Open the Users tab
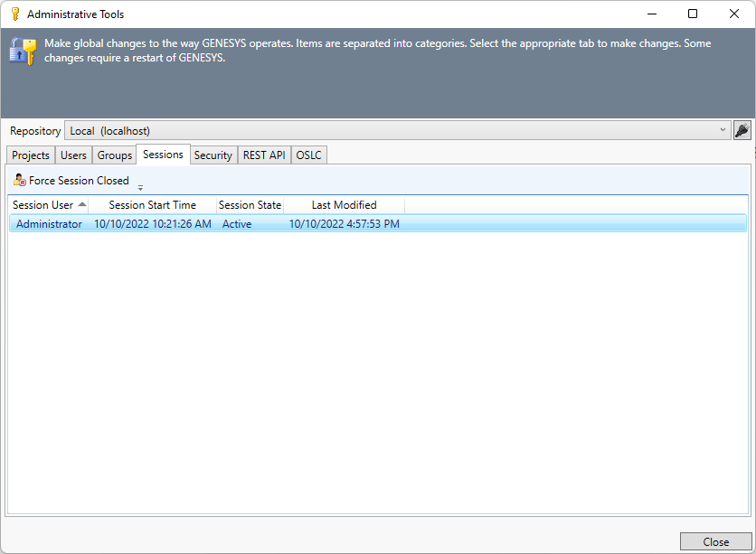Screen dimensions: 756x554 [73, 155]
